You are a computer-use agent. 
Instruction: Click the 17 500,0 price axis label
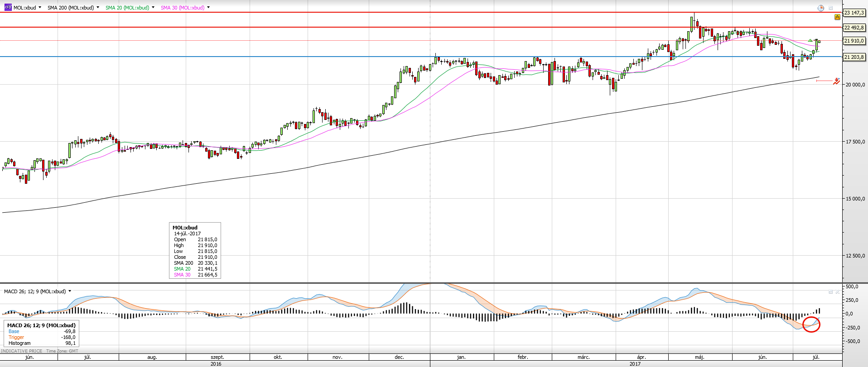[855, 142]
